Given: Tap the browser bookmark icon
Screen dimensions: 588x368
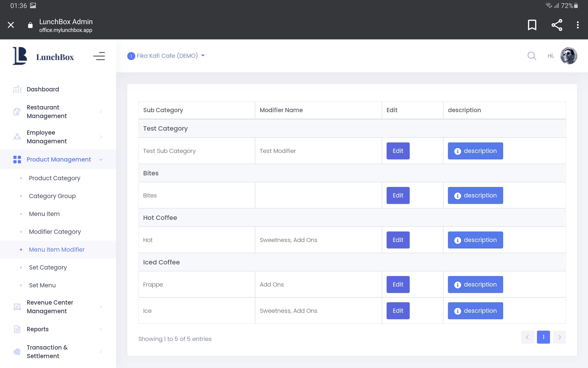Looking at the screenshot, I should pyautogui.click(x=532, y=25).
